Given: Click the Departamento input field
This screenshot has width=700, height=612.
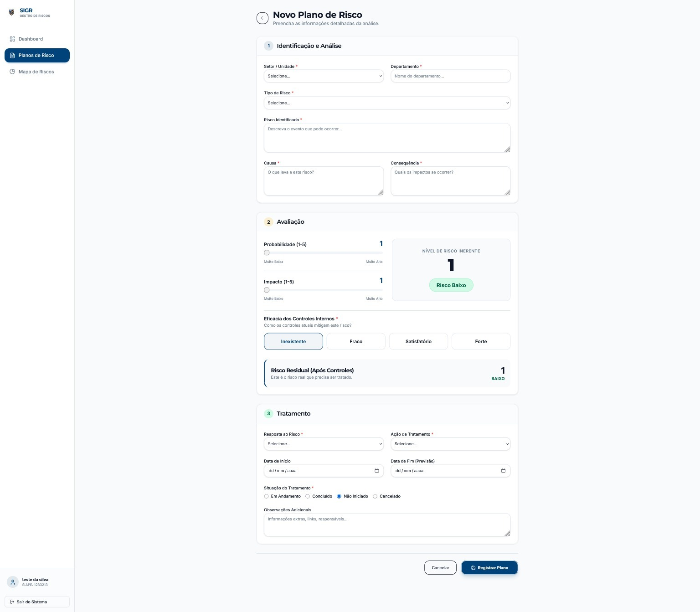Looking at the screenshot, I should [x=450, y=76].
